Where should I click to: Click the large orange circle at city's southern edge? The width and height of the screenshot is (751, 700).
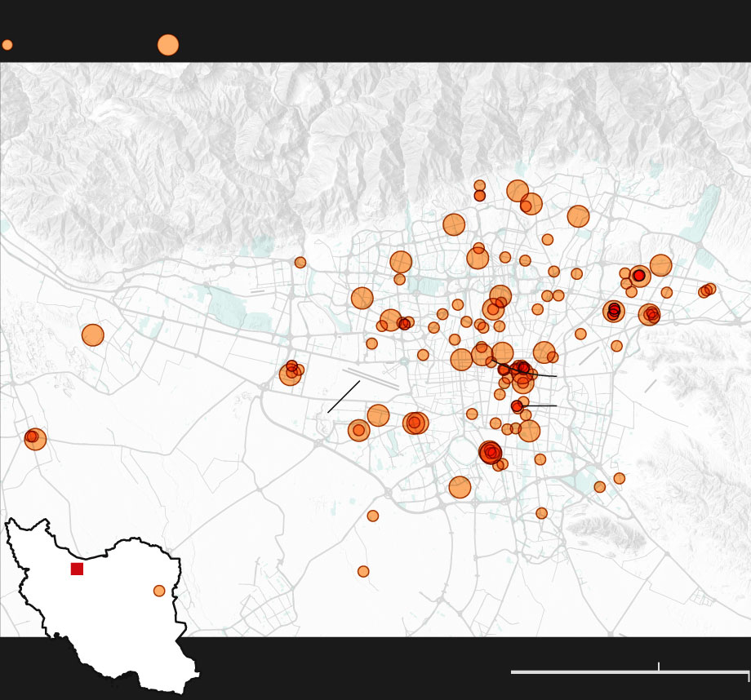point(460,487)
